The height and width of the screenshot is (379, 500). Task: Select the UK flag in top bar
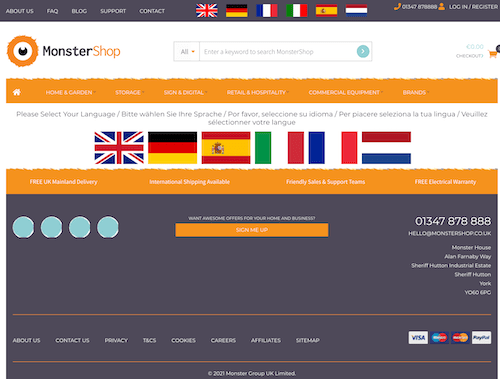click(207, 11)
